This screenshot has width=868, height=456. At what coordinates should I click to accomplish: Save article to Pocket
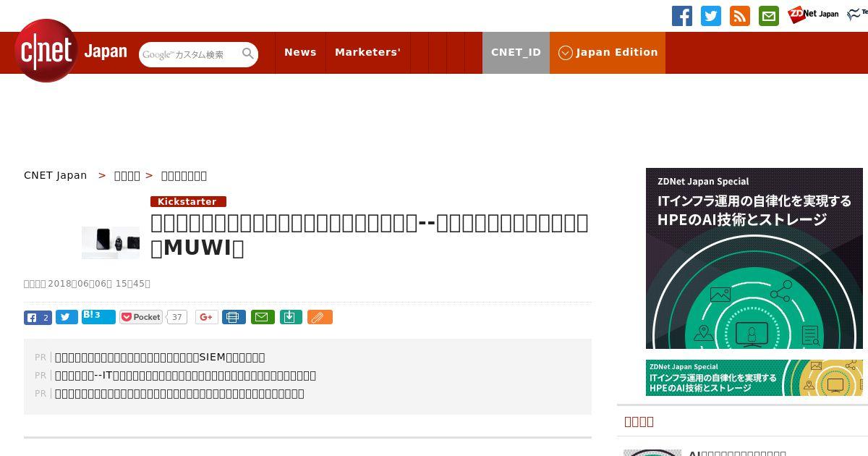coord(141,317)
